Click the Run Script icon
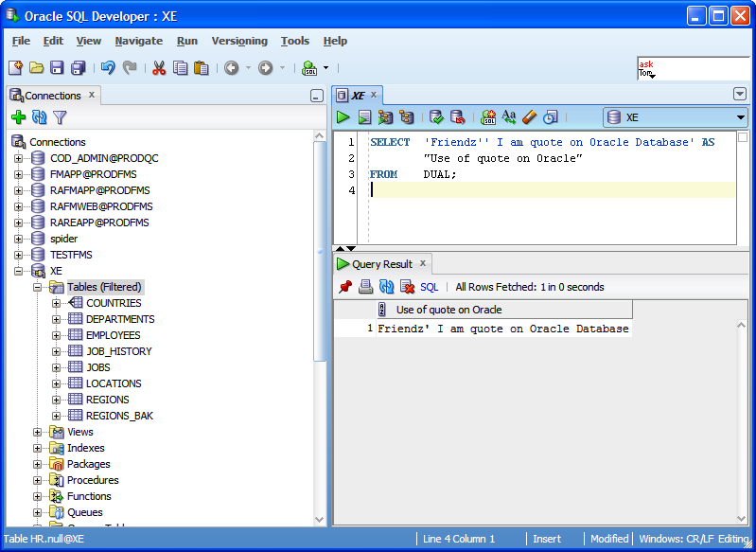The height and width of the screenshot is (552, 756). (364, 117)
